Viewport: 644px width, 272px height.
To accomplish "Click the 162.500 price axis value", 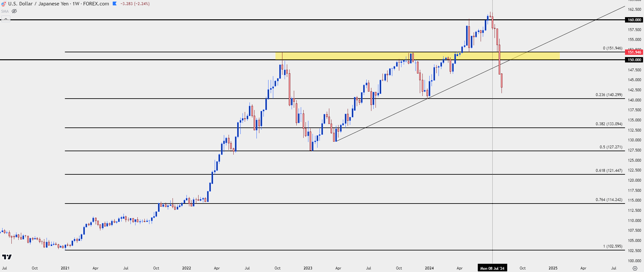I will [635, 10].
